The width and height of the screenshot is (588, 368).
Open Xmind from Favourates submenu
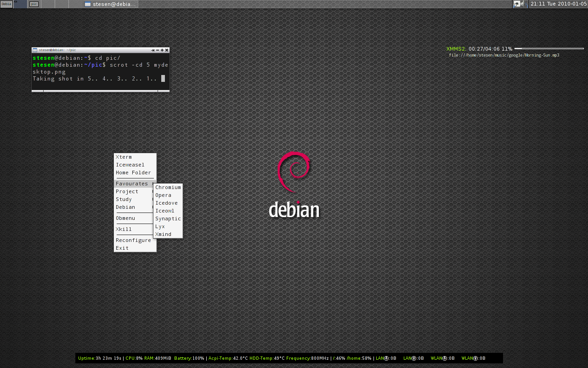tap(168, 234)
